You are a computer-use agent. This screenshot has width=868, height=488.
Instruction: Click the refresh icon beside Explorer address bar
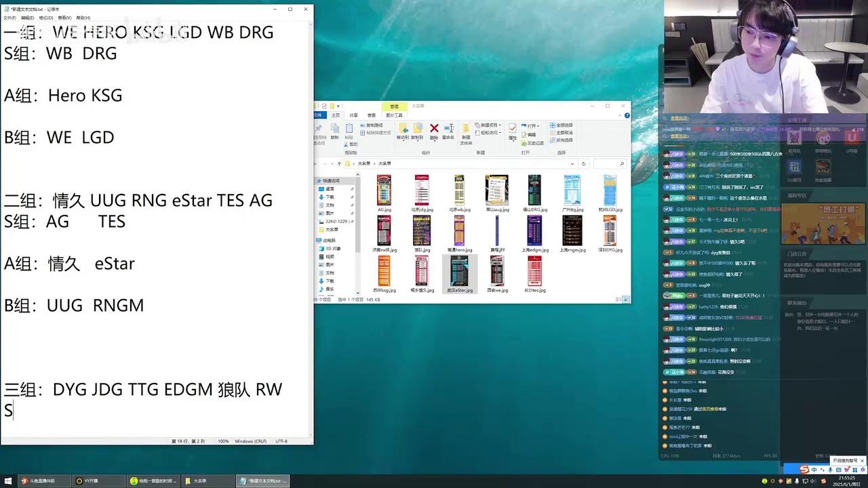(583, 163)
